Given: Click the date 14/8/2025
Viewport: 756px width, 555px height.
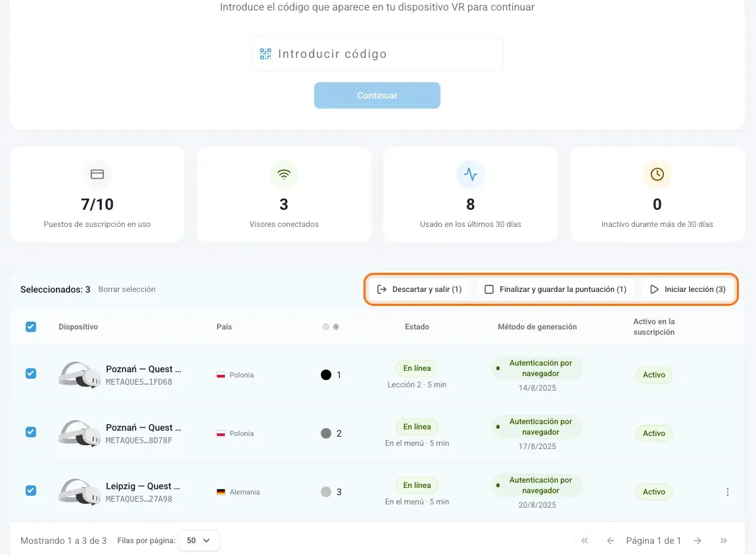Looking at the screenshot, I should [x=537, y=388].
